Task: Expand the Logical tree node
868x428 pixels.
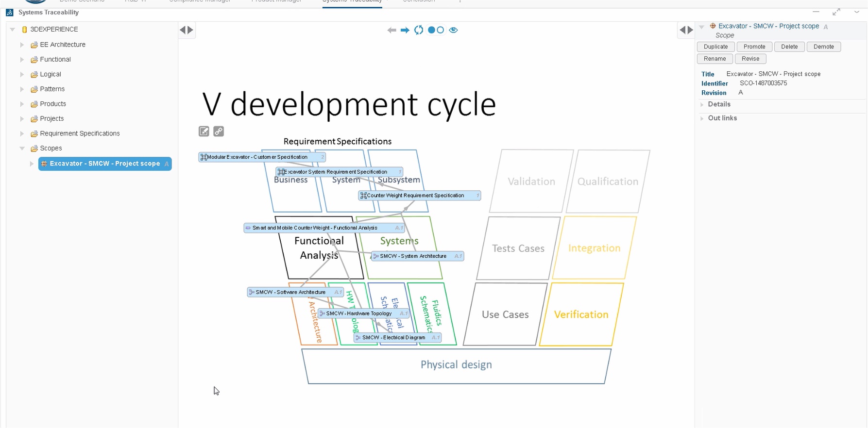Action: pyautogui.click(x=22, y=74)
